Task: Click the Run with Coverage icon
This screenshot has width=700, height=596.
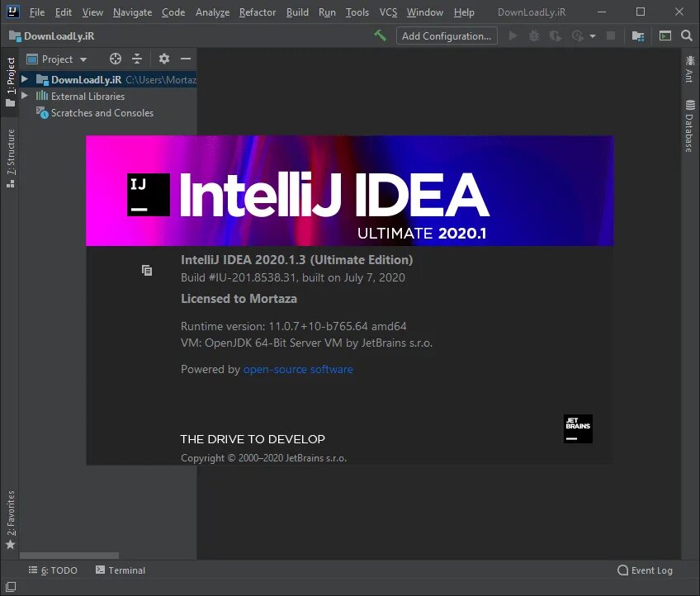Action: (556, 35)
